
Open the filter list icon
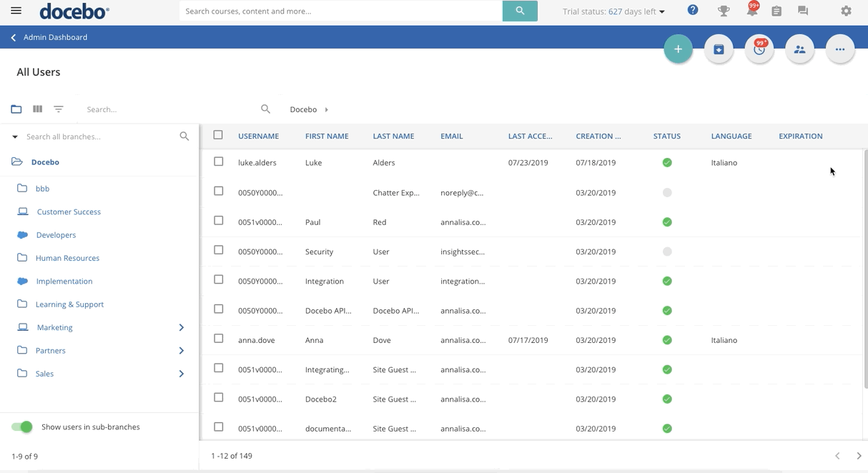[x=59, y=109]
